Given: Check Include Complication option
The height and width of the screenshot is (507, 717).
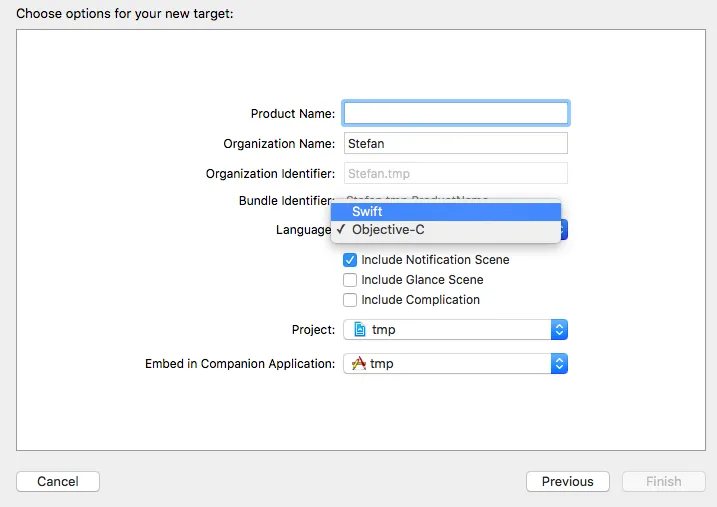Looking at the screenshot, I should pyautogui.click(x=350, y=300).
